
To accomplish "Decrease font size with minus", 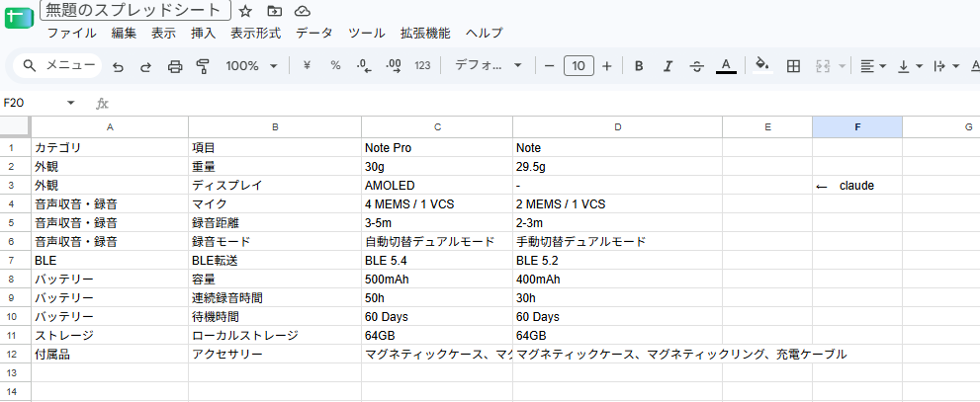I will click(550, 66).
